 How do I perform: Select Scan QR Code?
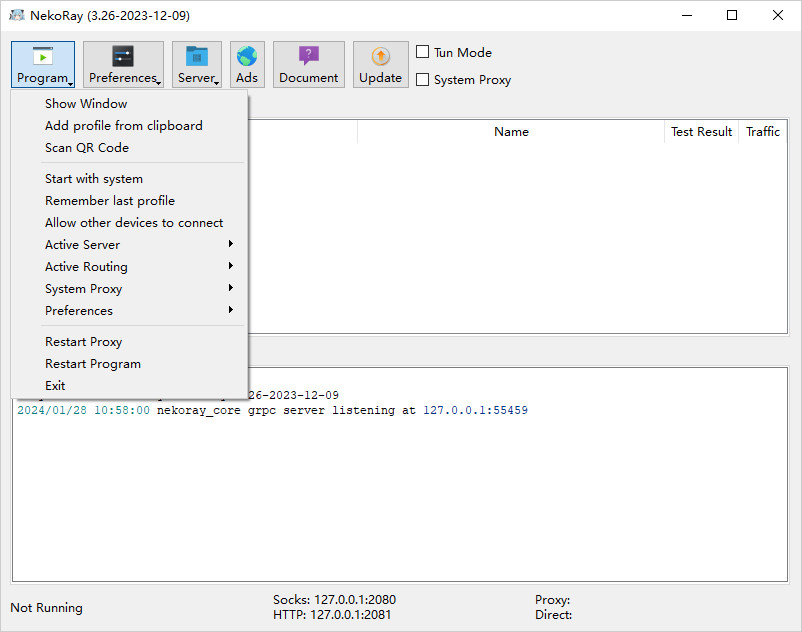pyautogui.click(x=129, y=148)
